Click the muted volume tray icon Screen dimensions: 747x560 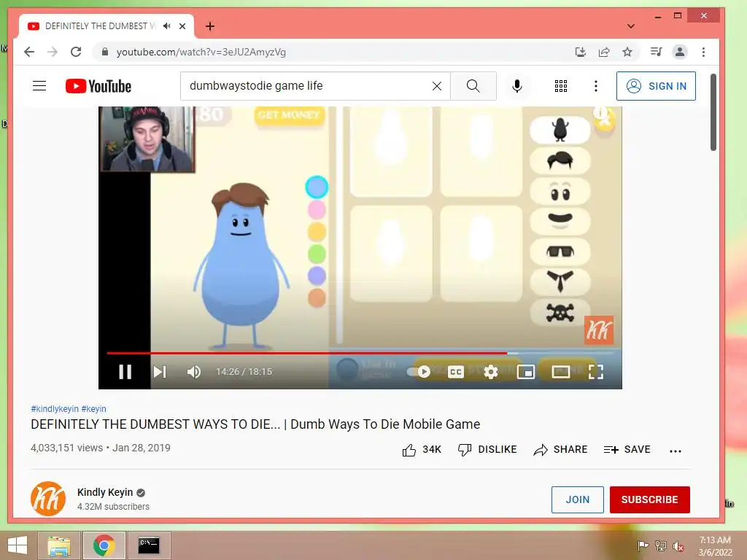678,546
